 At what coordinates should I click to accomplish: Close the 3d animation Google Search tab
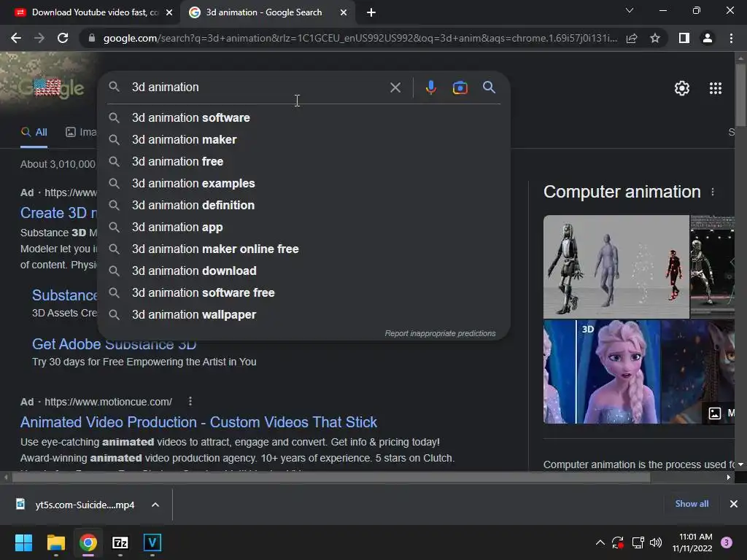[x=344, y=12]
